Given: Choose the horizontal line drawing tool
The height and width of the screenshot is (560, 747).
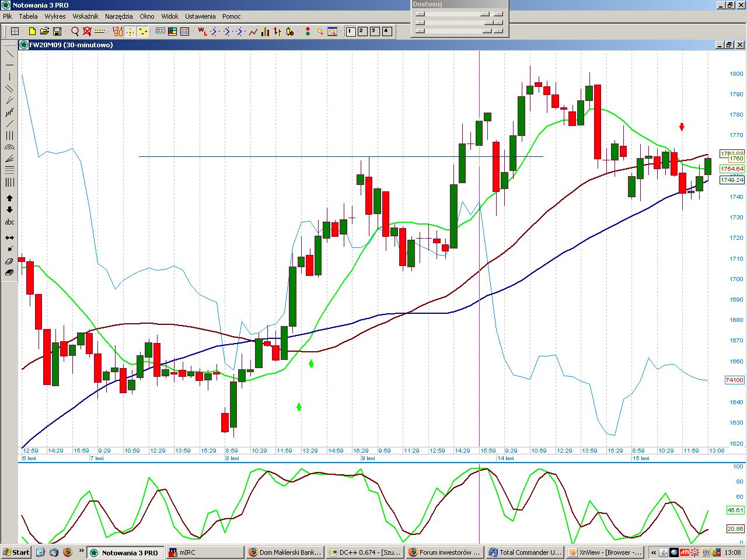Looking at the screenshot, I should tap(9, 65).
